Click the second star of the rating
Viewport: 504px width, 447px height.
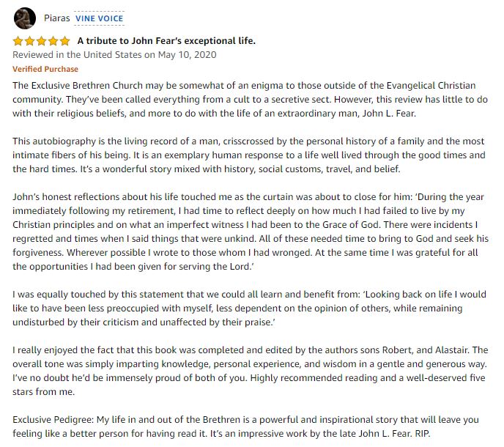30,41
